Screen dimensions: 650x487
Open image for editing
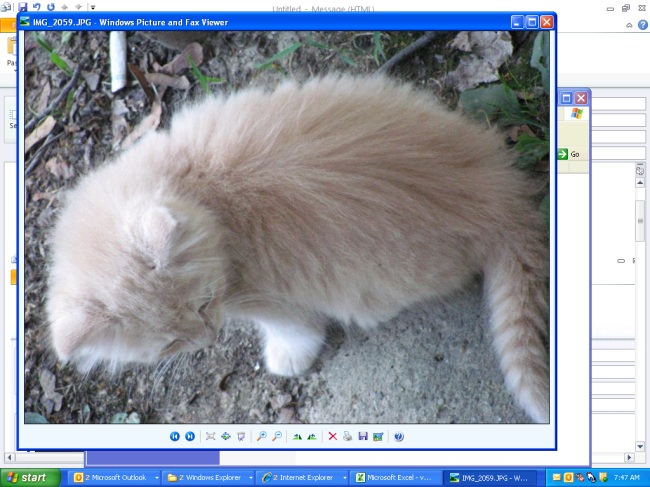pos(378,437)
